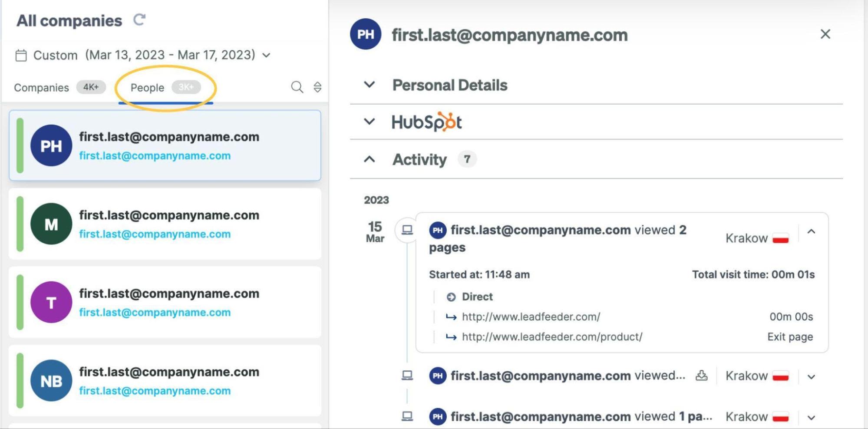868x429 pixels.
Task: Click the 'All companies' heading
Action: coord(69,21)
